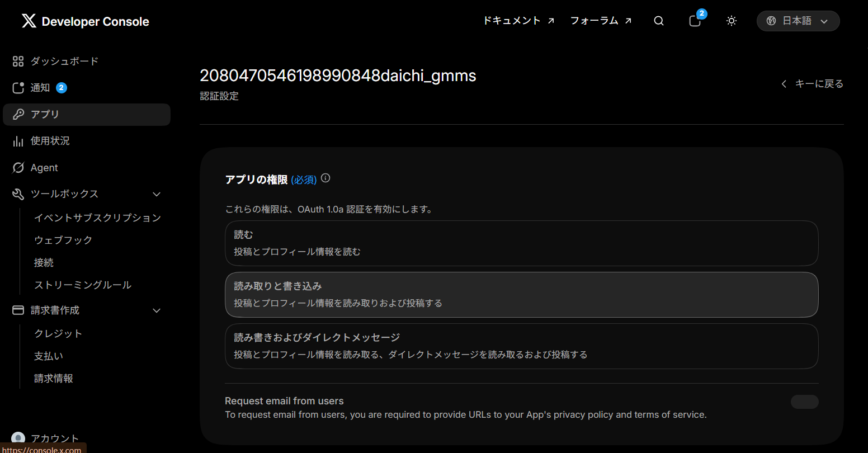Open 接続 in sidebar
Screen dimensions: 868x453
(44, 262)
